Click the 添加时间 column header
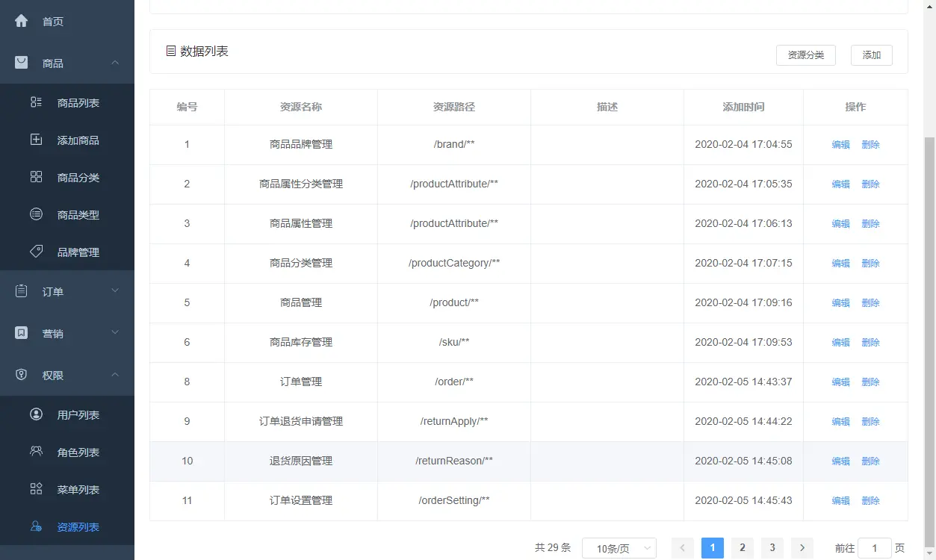Viewport: 936px width, 560px height. click(x=743, y=107)
